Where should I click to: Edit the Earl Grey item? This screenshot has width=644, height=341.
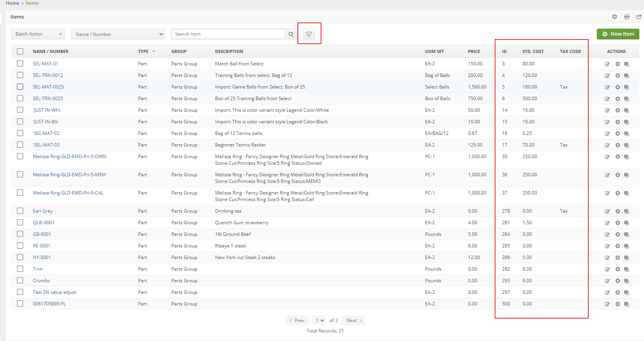tap(607, 211)
